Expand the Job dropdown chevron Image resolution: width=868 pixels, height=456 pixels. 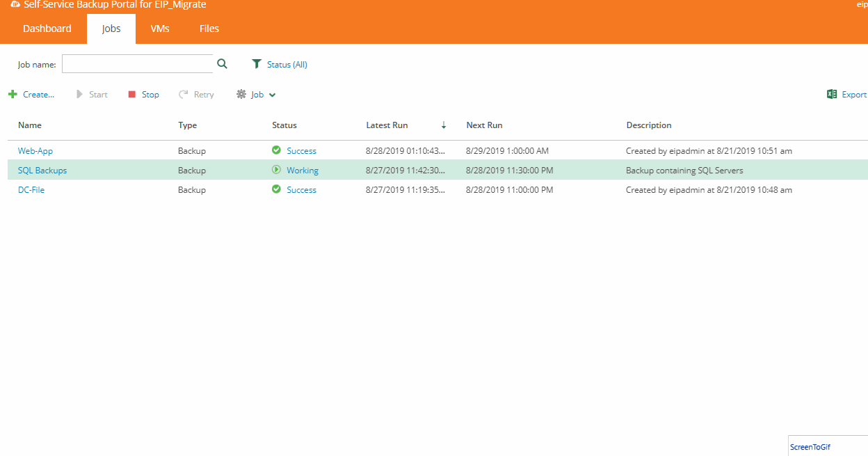(x=273, y=95)
